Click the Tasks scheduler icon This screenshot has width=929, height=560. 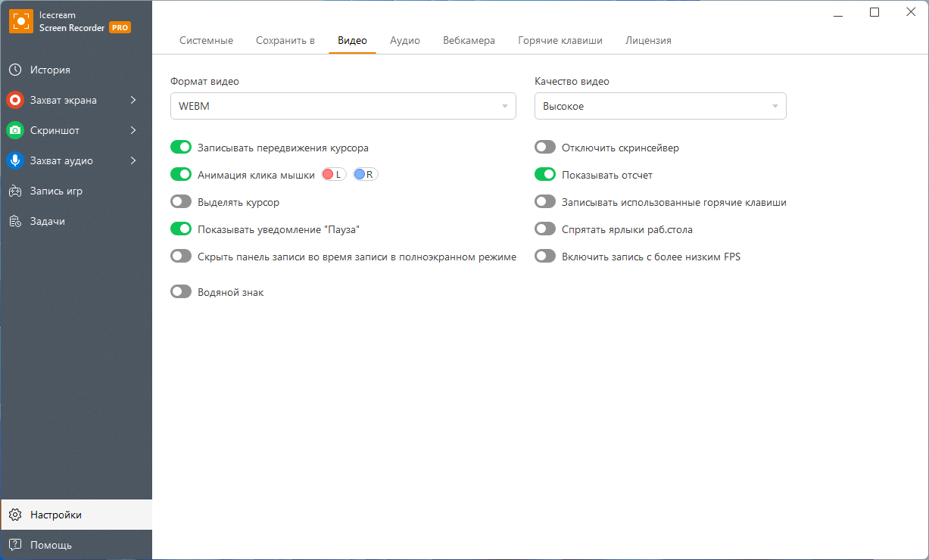(15, 221)
